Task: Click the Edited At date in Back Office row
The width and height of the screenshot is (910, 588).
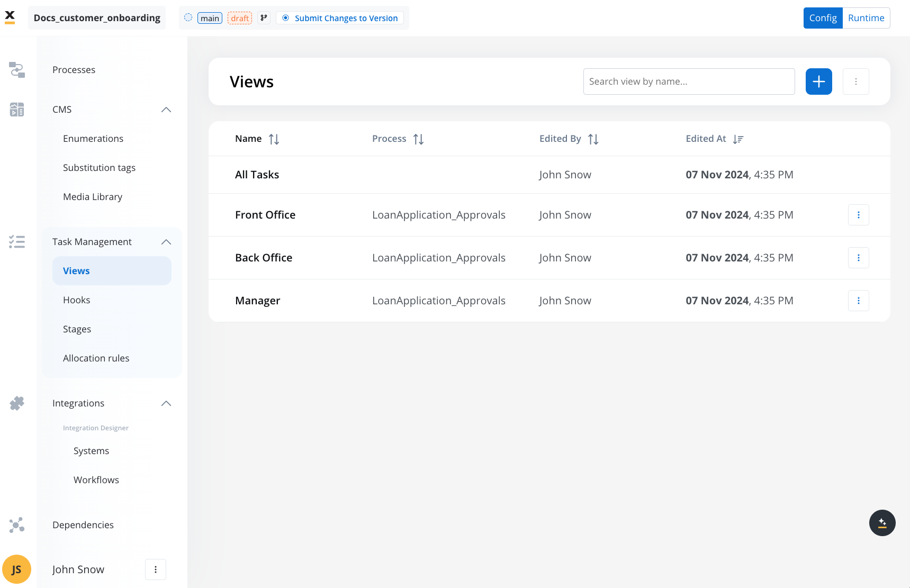Action: tap(740, 258)
